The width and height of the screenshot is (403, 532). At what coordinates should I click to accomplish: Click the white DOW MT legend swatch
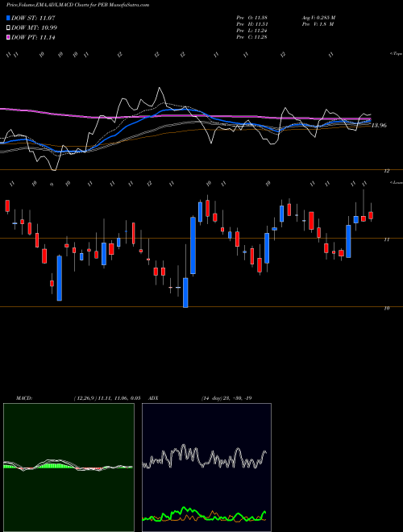[9, 28]
